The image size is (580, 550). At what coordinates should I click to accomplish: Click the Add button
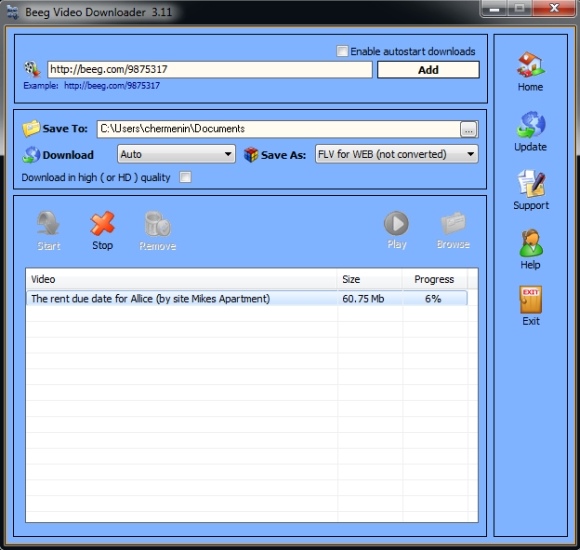428,70
